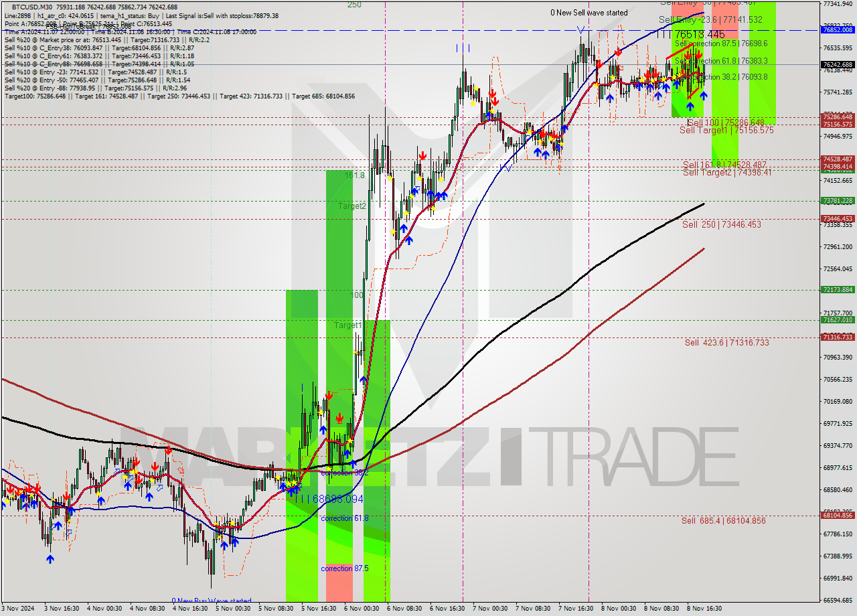Select the 'Sell Target1 | 75156.575' label
The height and width of the screenshot is (616, 857).
[726, 131]
